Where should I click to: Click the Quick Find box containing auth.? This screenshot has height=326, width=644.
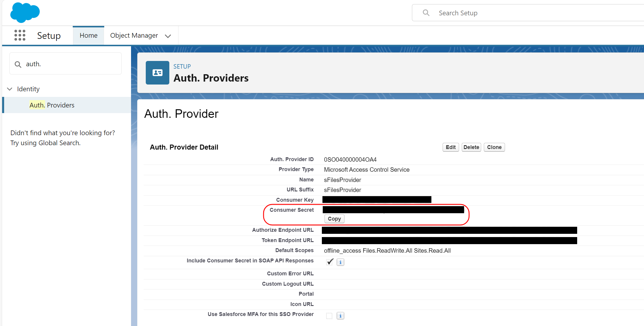pyautogui.click(x=66, y=64)
